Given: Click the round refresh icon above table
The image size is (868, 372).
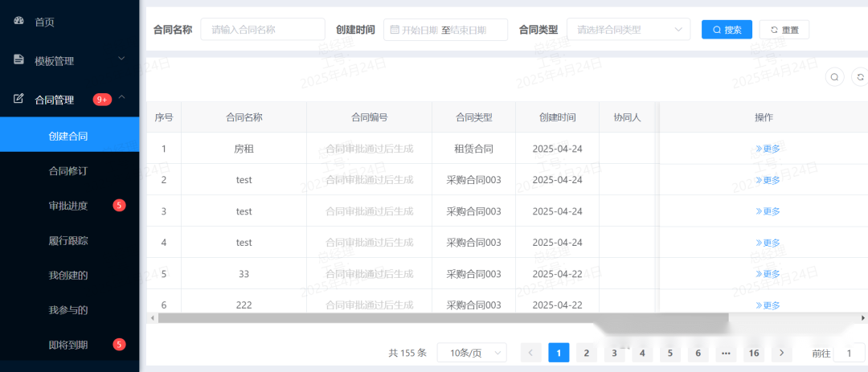Looking at the screenshot, I should (861, 77).
